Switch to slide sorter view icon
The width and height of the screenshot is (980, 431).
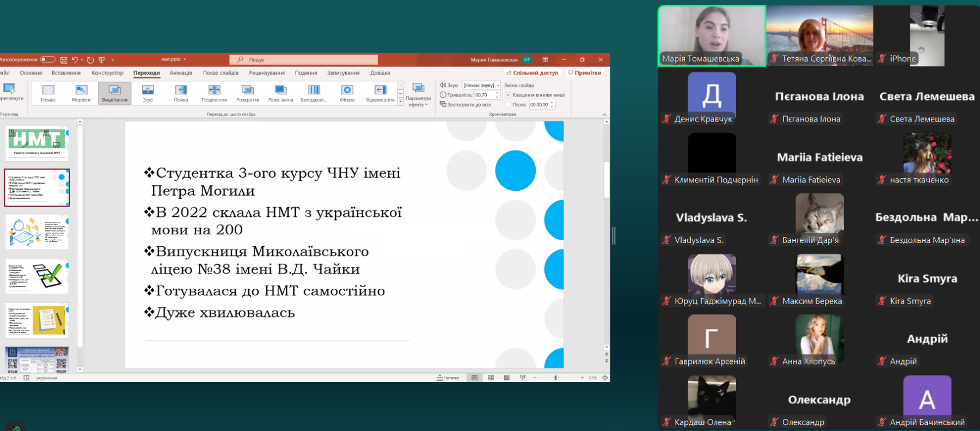(x=491, y=378)
